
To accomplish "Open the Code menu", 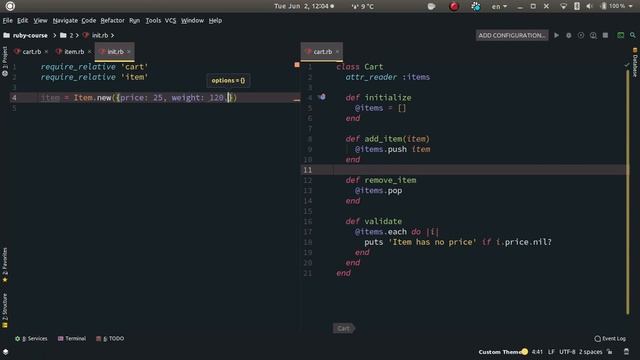I will tap(89, 20).
